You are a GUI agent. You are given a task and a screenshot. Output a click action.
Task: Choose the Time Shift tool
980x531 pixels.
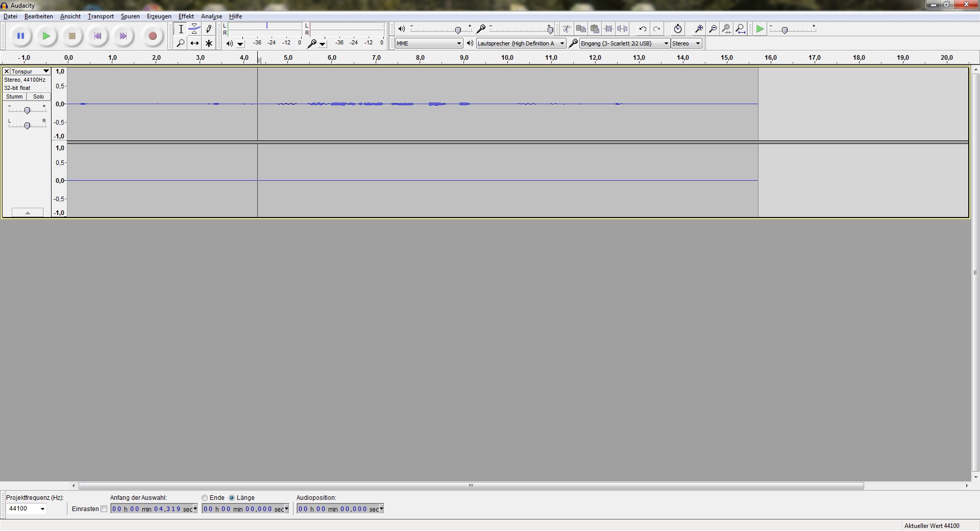[x=194, y=43]
